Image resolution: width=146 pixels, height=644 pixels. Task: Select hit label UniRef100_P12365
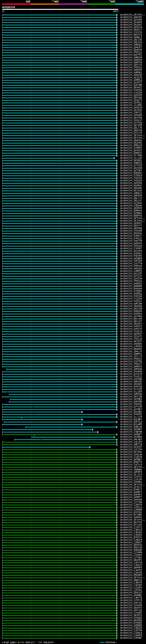pyautogui.click(x=131, y=392)
